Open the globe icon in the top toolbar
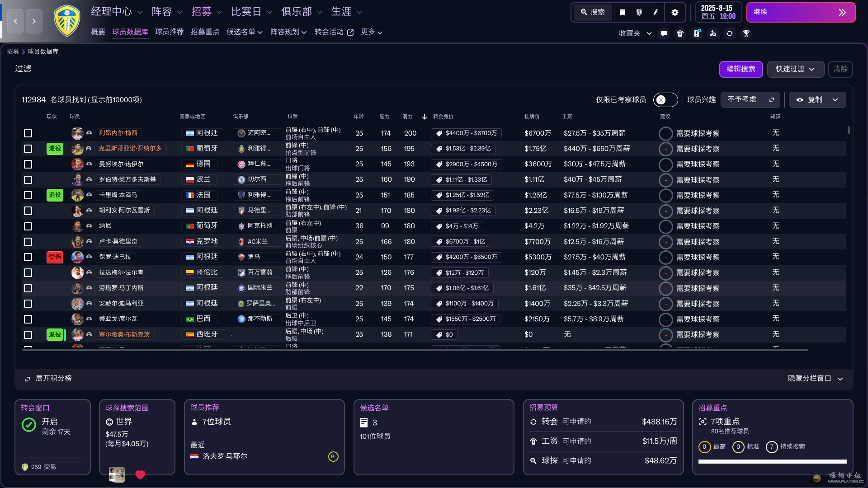The width and height of the screenshot is (868, 488). 639,12
